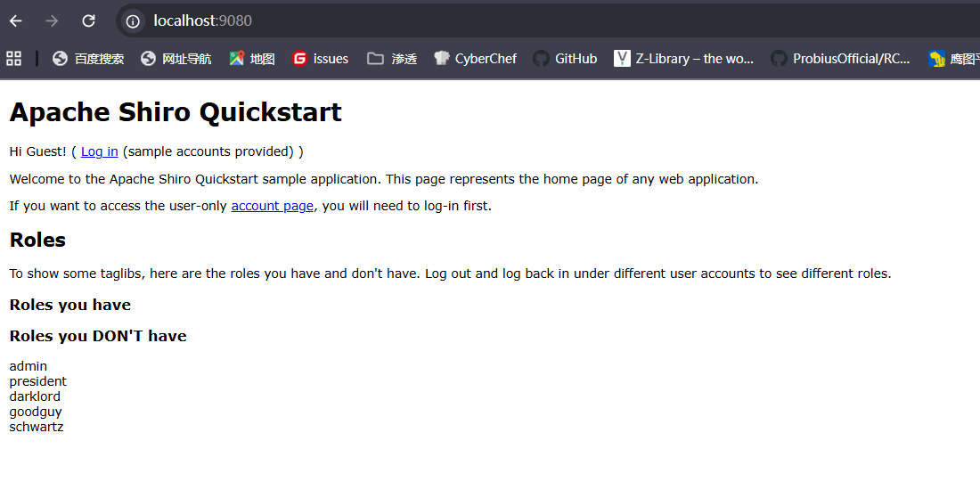Click the Apache Shiro Quickstart heading
Image resolution: width=980 pixels, height=482 pixels.
(x=176, y=112)
